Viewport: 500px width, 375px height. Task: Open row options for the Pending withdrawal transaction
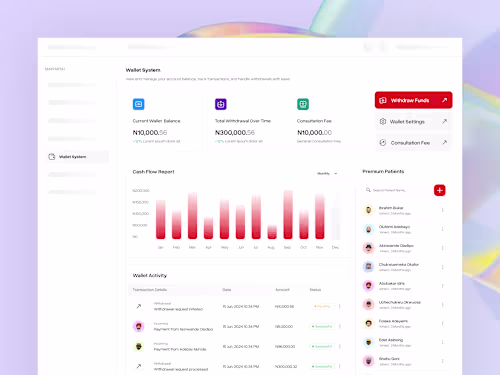click(340, 306)
